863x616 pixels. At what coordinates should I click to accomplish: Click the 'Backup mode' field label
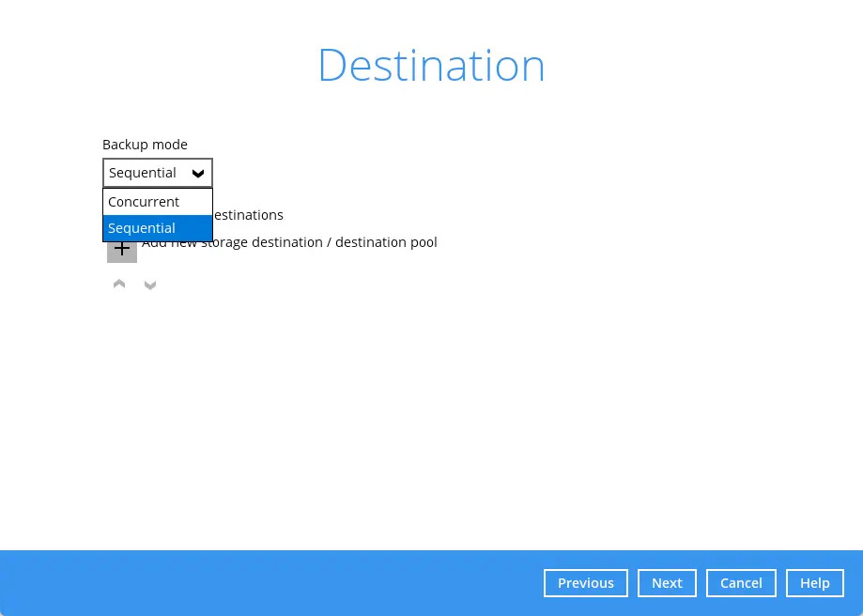[x=145, y=145]
